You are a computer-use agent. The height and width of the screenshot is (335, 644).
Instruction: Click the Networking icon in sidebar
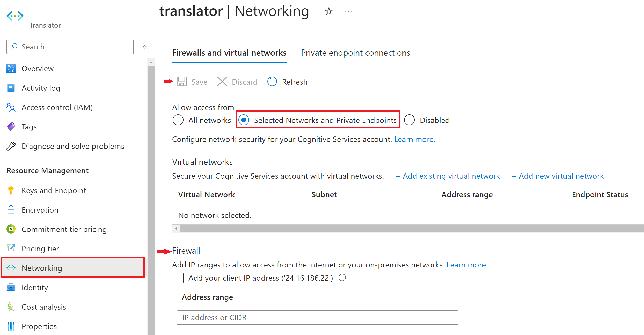(x=12, y=268)
